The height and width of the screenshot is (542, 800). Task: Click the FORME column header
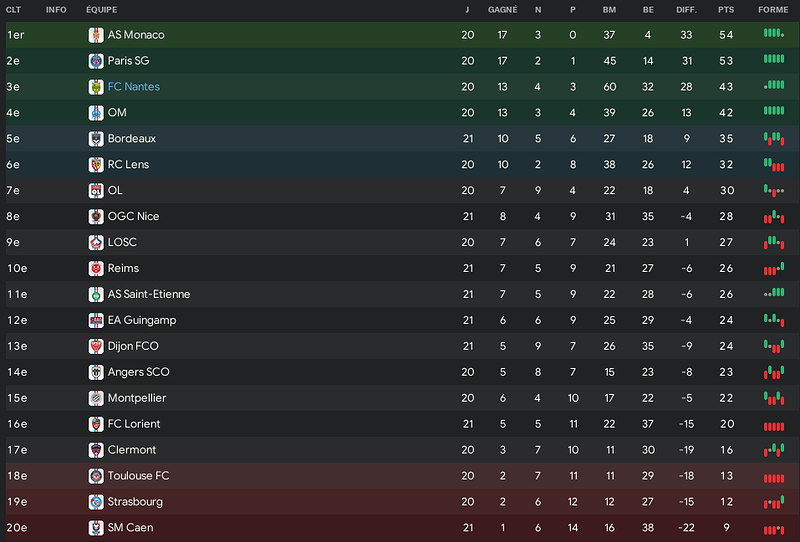tap(773, 10)
